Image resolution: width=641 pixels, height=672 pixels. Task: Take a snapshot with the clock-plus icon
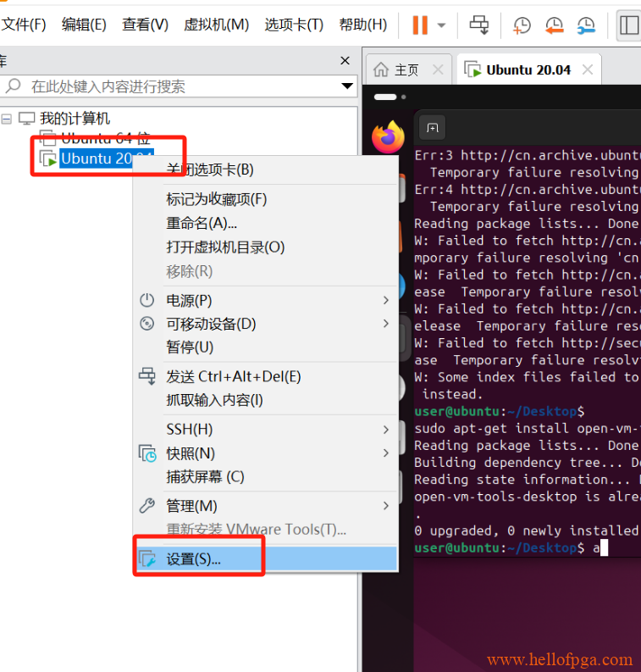[x=522, y=25]
